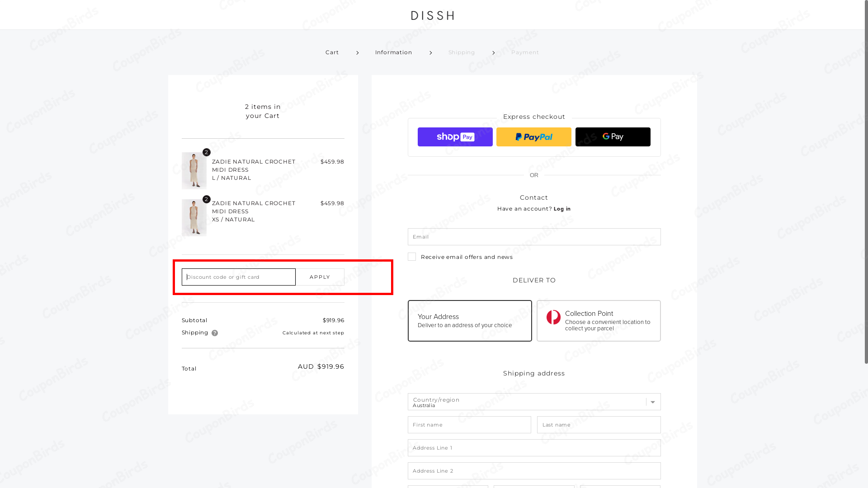Screen dimensions: 868x488
Task: Click the chevron arrow after Cart breadcrumb
Action: point(357,52)
